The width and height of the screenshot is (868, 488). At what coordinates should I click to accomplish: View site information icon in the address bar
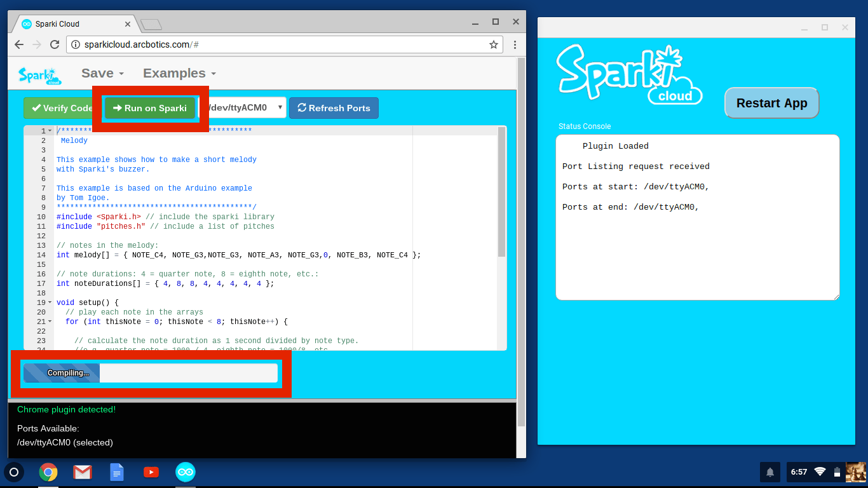click(76, 44)
